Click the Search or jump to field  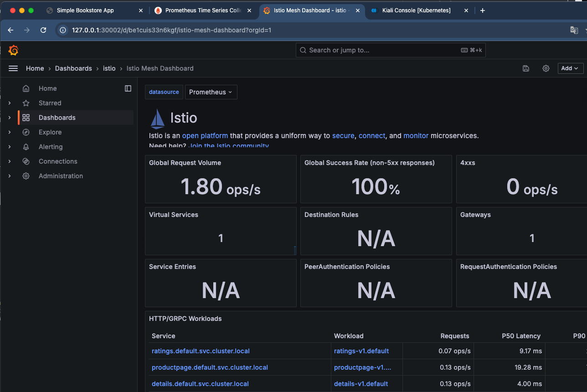(x=391, y=50)
